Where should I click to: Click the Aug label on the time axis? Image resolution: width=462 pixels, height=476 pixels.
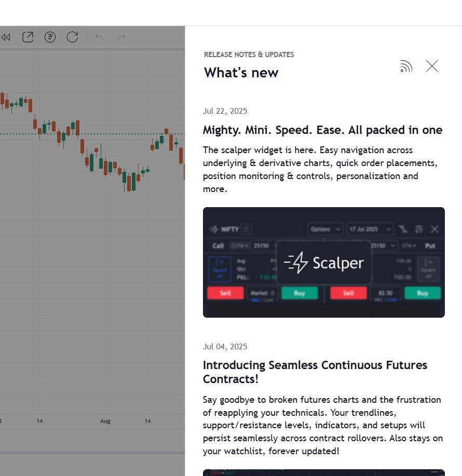105,421
